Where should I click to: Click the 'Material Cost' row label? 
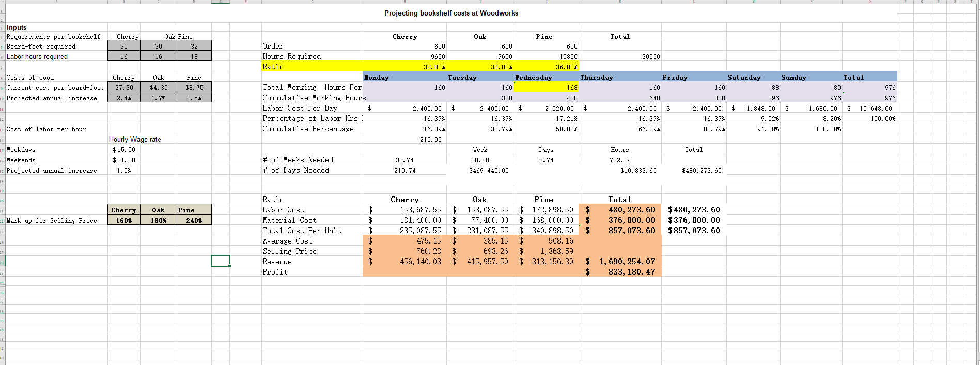tap(289, 220)
